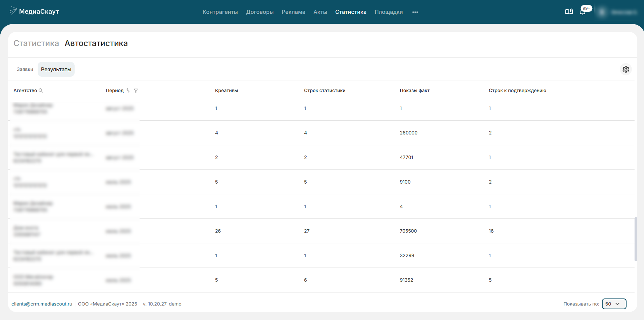Go to the Статистика heading tab

(36, 43)
